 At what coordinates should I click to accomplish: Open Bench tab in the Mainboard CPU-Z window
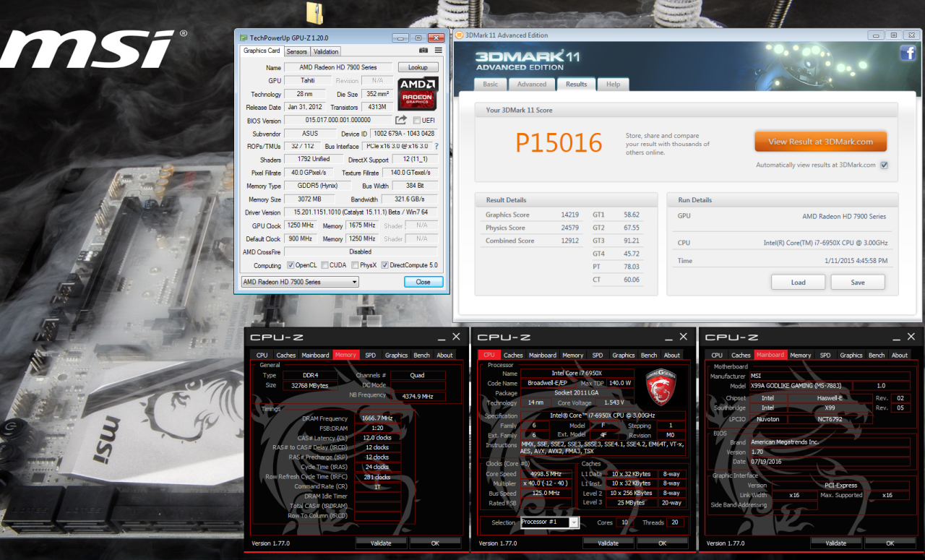(877, 355)
